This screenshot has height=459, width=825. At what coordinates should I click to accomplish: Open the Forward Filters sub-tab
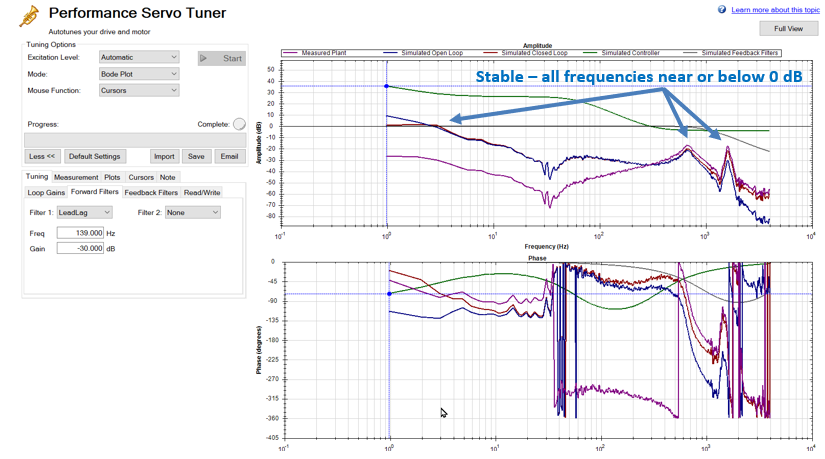pos(95,192)
